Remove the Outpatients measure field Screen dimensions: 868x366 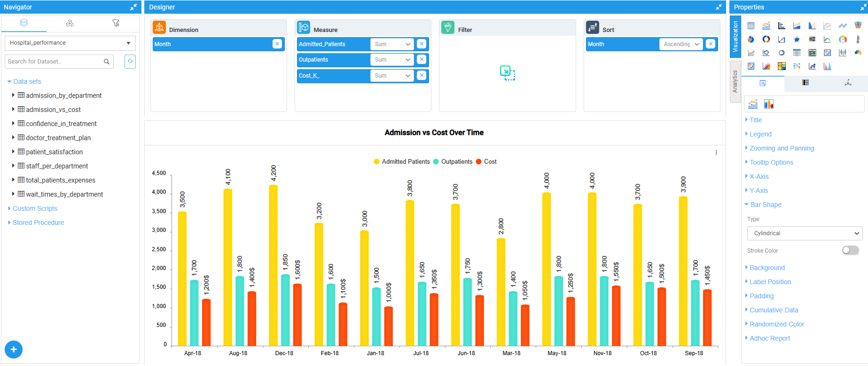pos(422,60)
